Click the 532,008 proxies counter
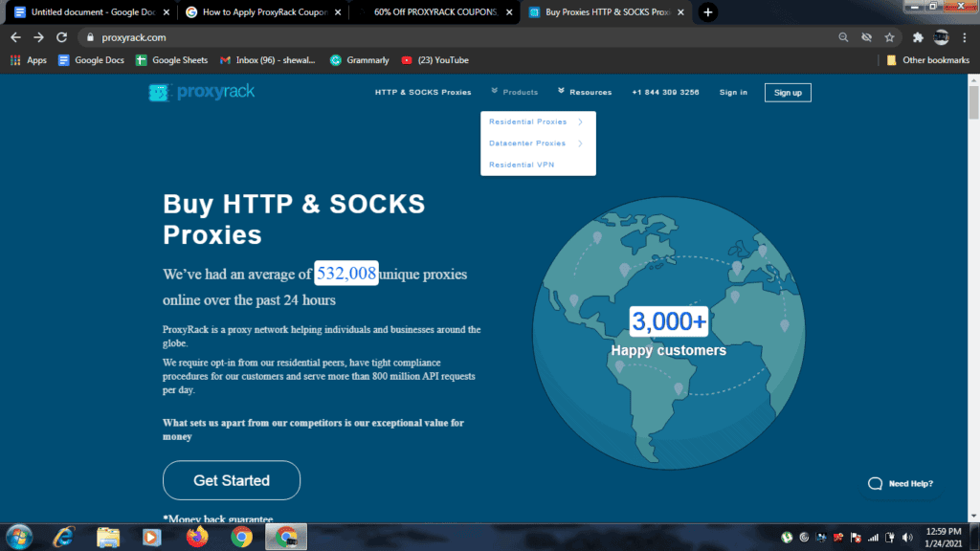Screen dimensions: 980x551 (346, 273)
